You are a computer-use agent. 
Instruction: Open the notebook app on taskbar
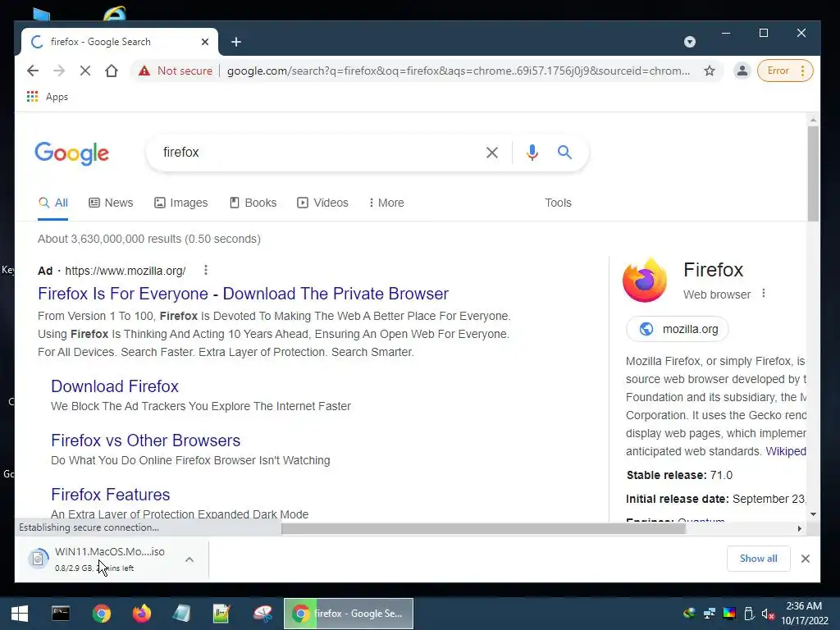pos(181,614)
